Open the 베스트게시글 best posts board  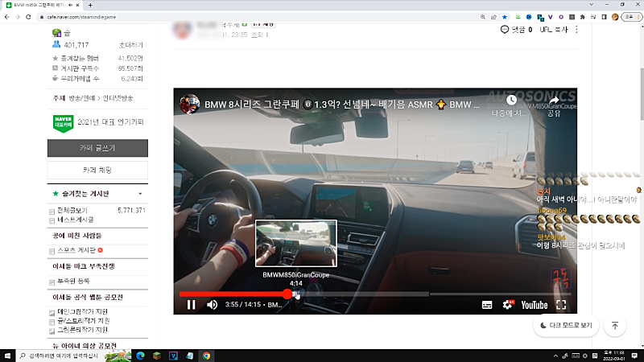(76, 220)
